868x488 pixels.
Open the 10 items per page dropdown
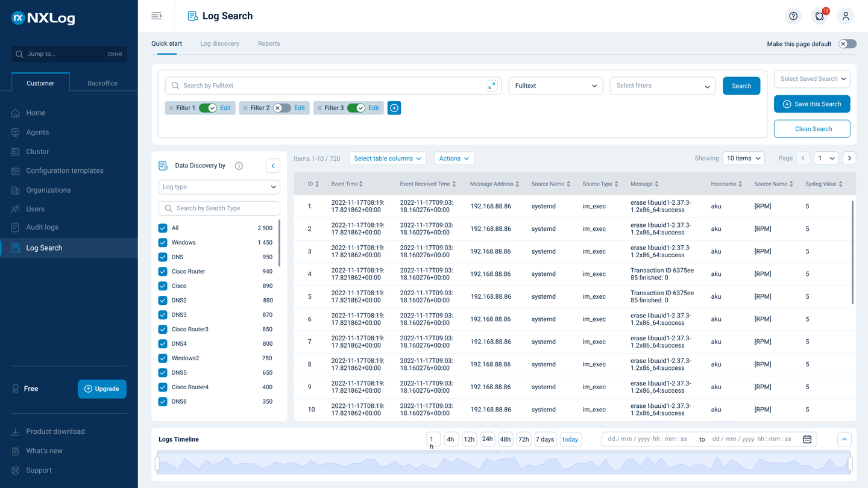click(x=743, y=158)
